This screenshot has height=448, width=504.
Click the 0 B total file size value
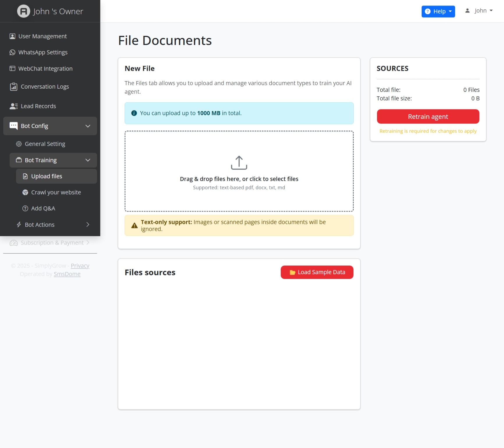[475, 98]
